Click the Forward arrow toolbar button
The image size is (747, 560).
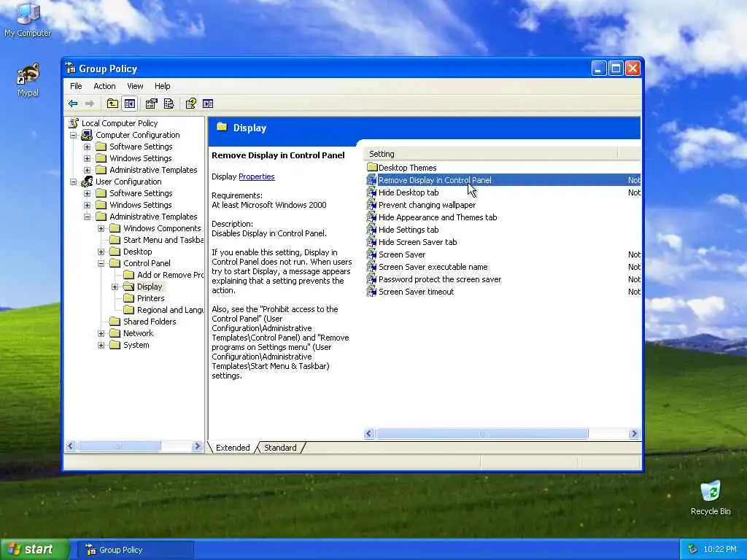(90, 104)
